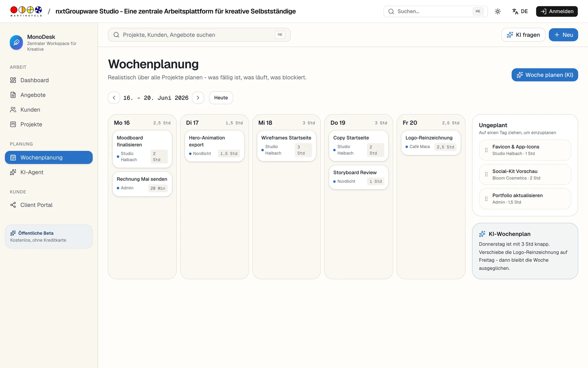The width and height of the screenshot is (588, 368).
Task: Click the 2,5 Std badge on Logo-Reinzeichnung
Action: [445, 147]
